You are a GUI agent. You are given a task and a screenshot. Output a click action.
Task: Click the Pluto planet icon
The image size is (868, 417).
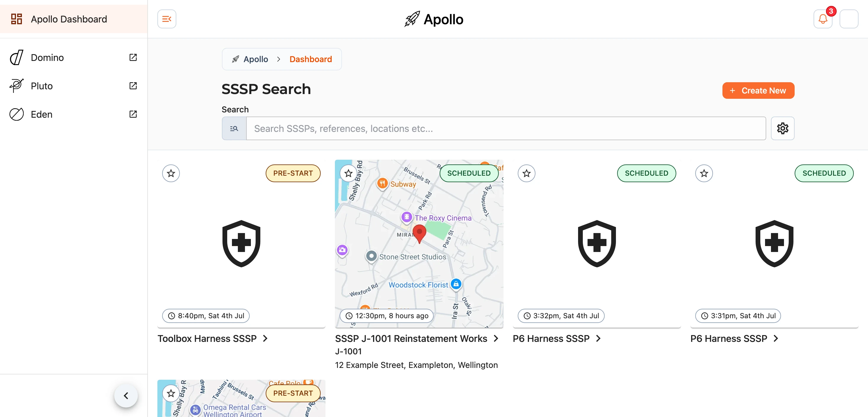coord(17,86)
